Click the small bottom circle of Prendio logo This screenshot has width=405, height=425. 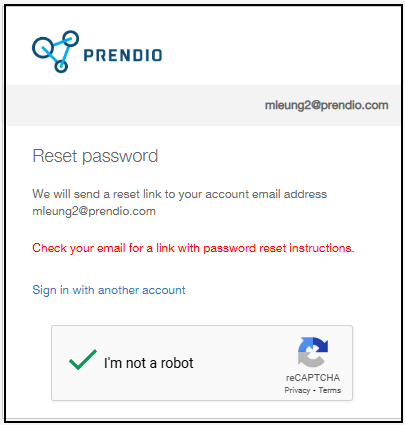pyautogui.click(x=61, y=66)
